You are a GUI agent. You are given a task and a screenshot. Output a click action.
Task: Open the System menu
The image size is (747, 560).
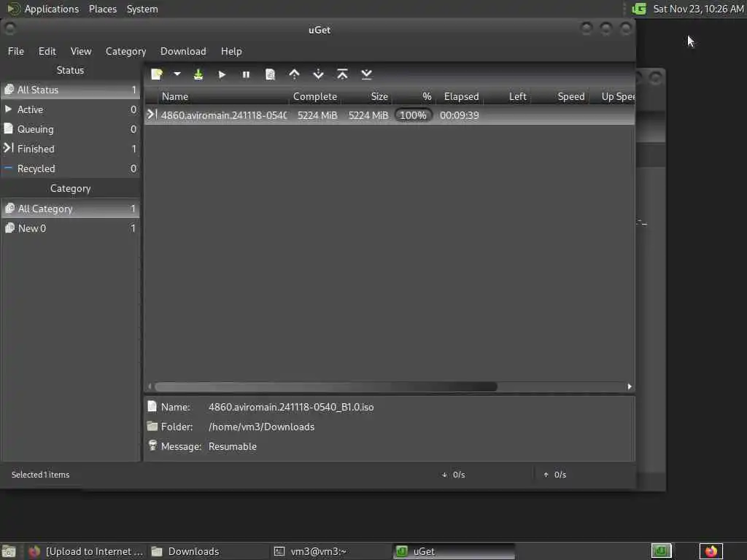point(142,9)
